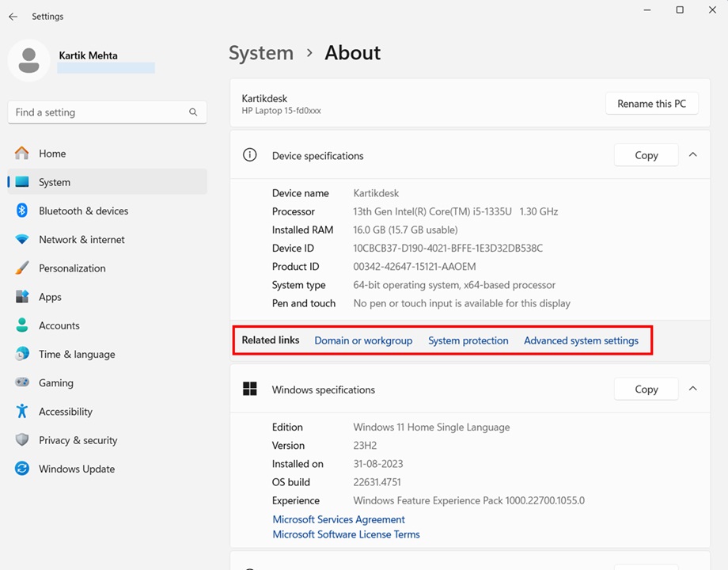
Task: Click the Rename this PC button
Action: click(651, 103)
